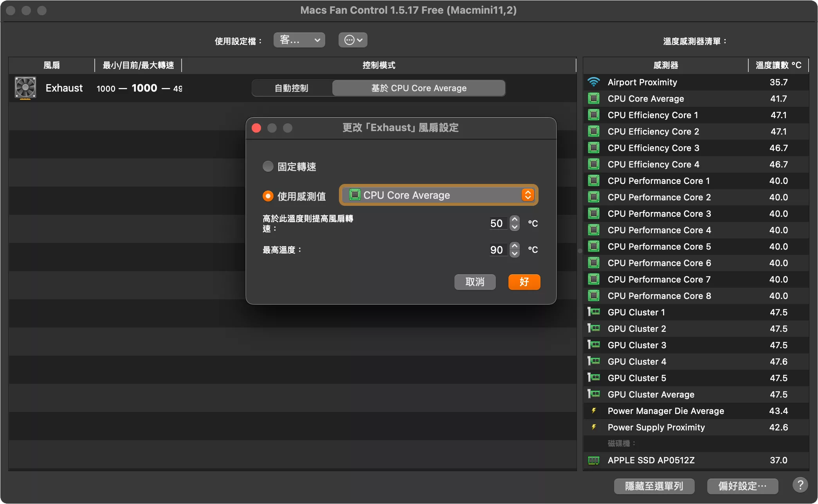The image size is (818, 504).
Task: Click the 控制模式 column header
Action: pos(379,65)
